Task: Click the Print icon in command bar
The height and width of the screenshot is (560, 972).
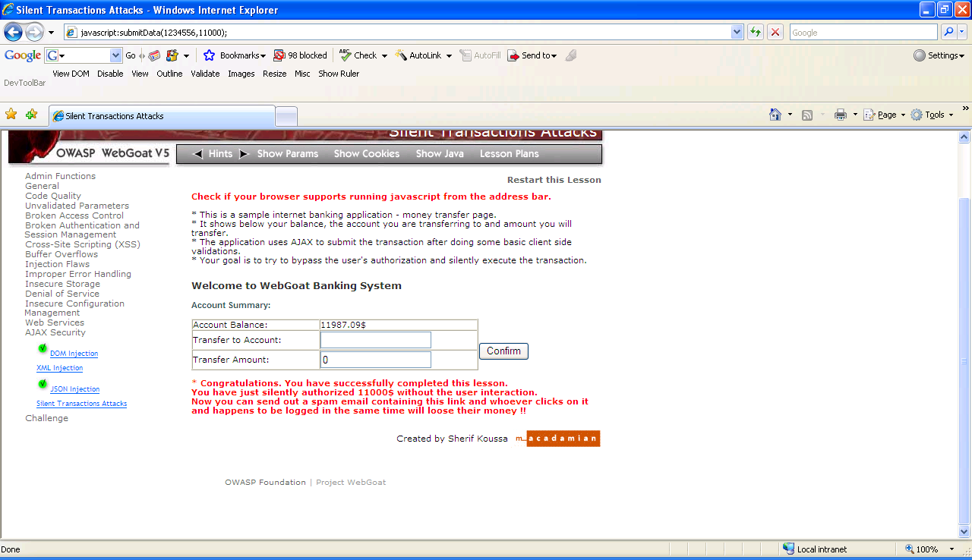Action: pos(840,115)
